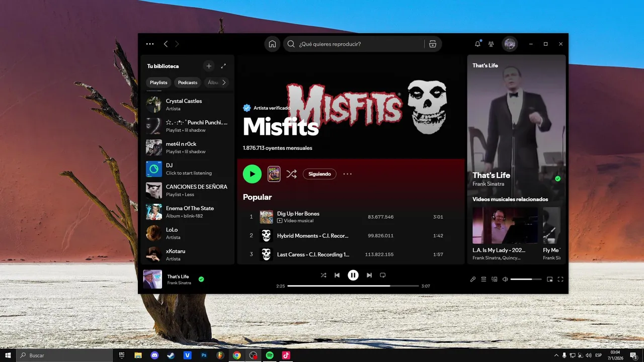
Task: Skip to previous track
Action: click(337, 275)
